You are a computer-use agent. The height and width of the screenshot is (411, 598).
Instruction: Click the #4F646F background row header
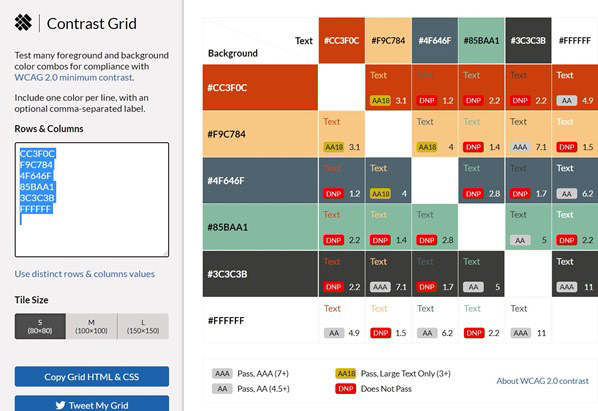pyautogui.click(x=260, y=180)
